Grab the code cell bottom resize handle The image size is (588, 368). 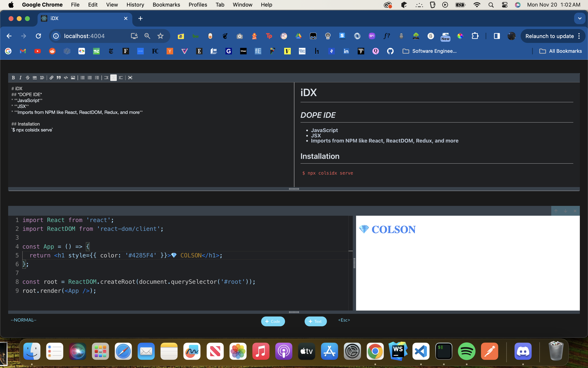294,312
